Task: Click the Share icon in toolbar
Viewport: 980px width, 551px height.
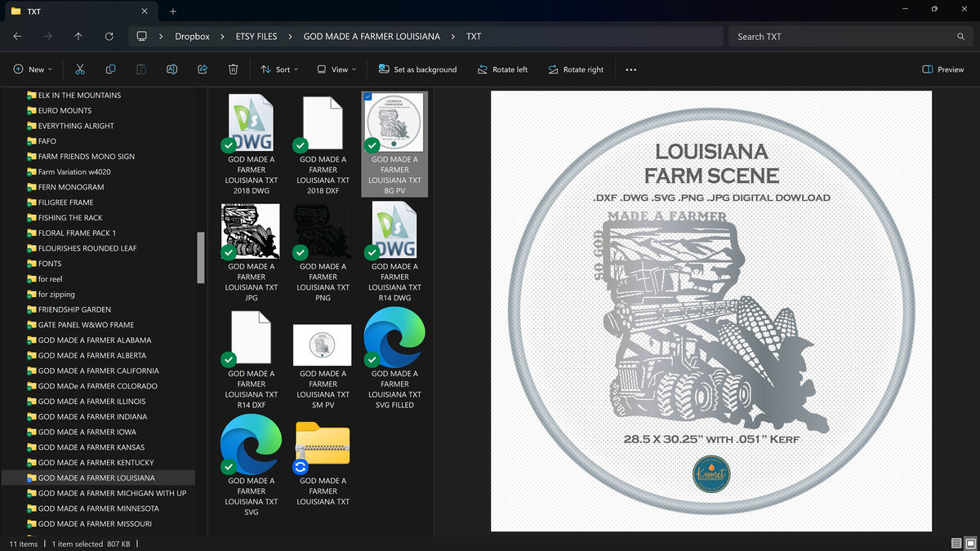Action: click(203, 69)
